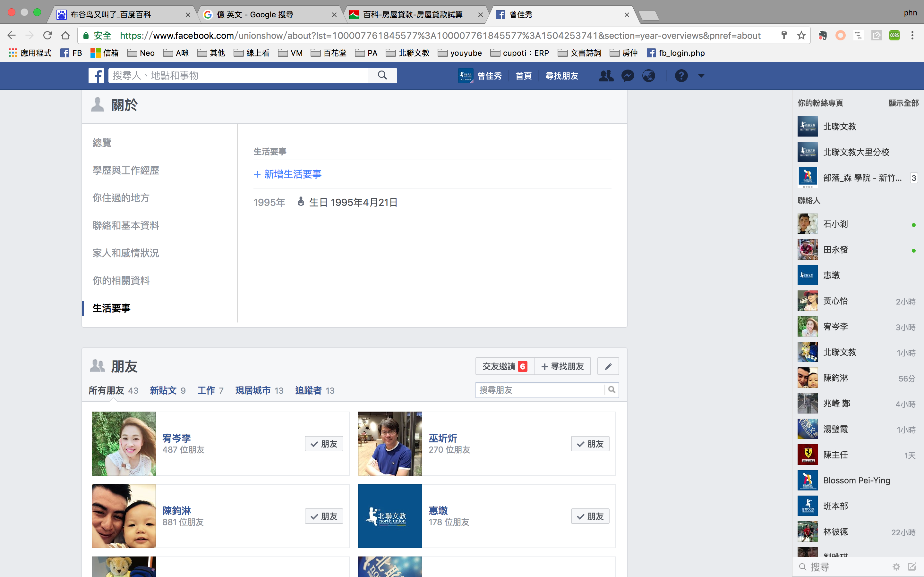Click the pencil edit icon in friends section
924x577 pixels.
[x=608, y=366]
